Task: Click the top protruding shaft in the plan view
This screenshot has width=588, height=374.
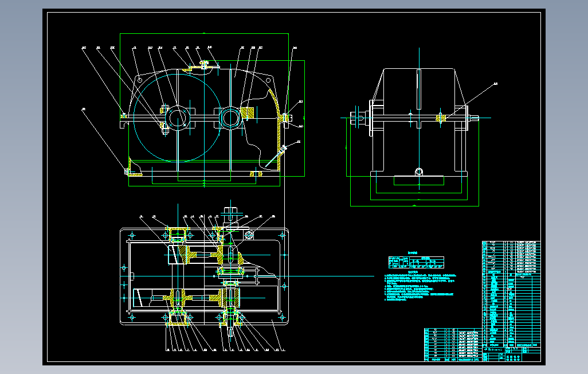Action: point(230,216)
